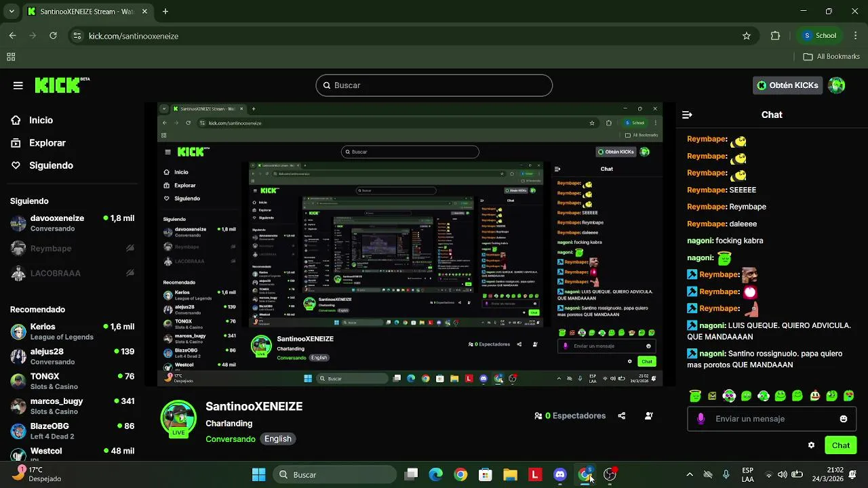Click the Obtén KICKs button
Viewport: 868px width, 488px height.
tap(787, 85)
